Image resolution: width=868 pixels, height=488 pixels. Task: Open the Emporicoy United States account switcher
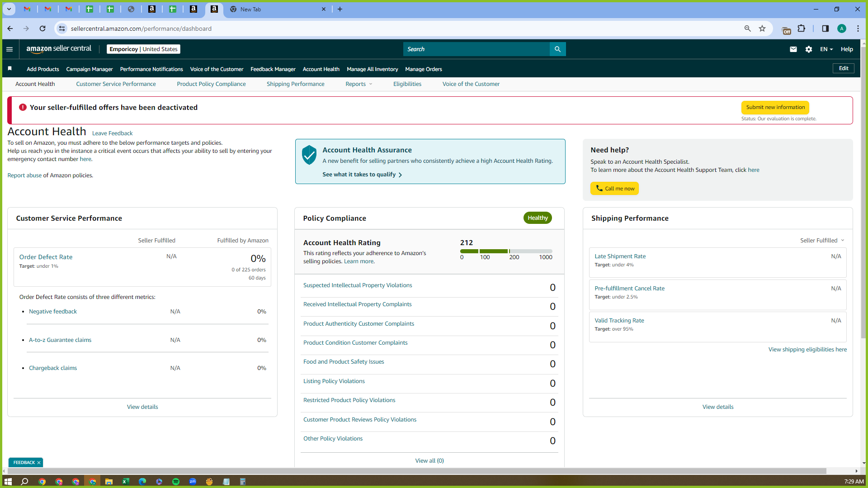(143, 49)
